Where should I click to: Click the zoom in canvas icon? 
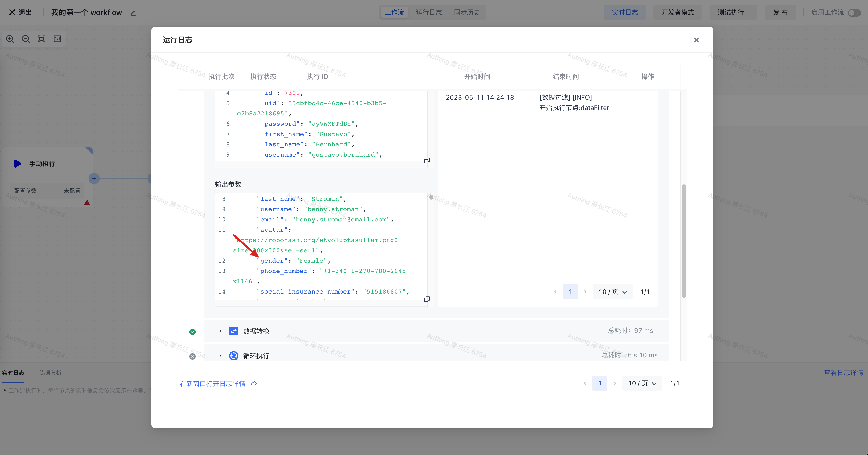click(10, 39)
